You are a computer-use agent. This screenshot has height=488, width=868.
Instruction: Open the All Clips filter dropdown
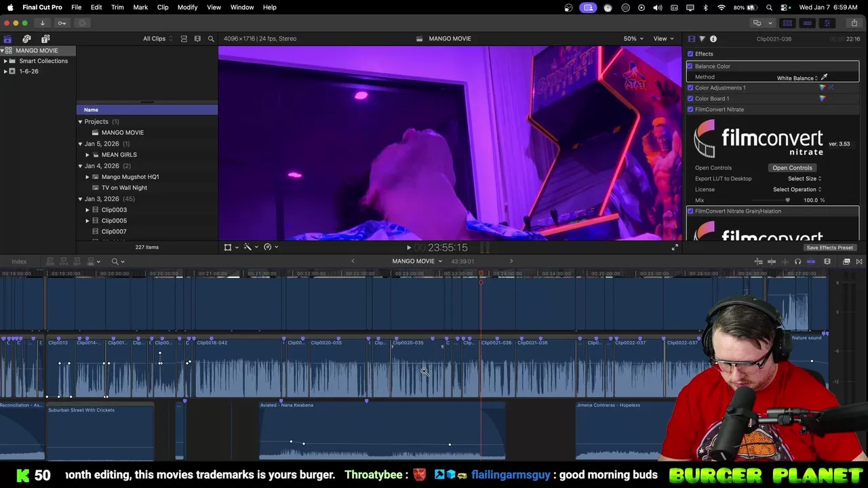(157, 39)
